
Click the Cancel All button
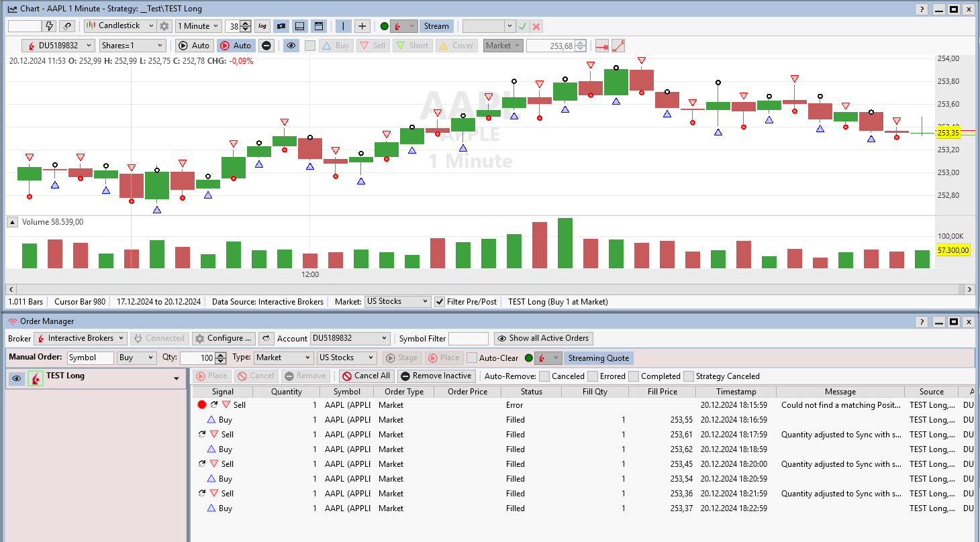pyautogui.click(x=366, y=376)
